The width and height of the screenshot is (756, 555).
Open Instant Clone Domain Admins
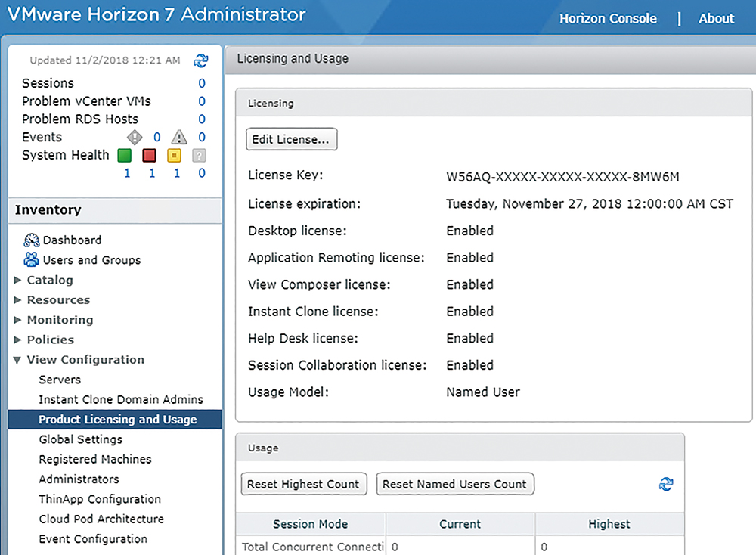click(121, 400)
